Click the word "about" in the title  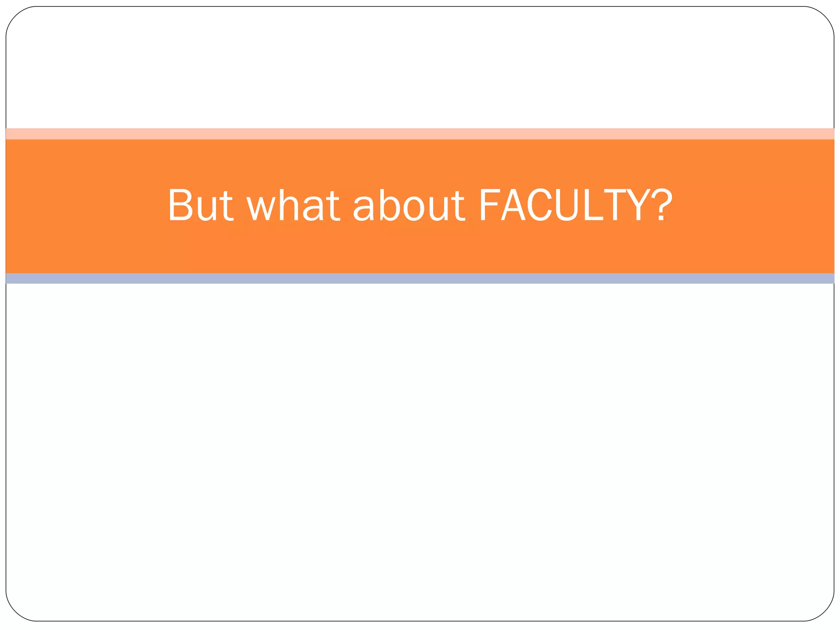click(409, 205)
